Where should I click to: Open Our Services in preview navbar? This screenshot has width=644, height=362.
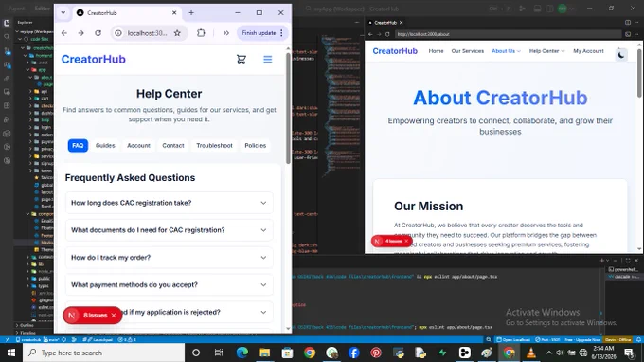[468, 51]
